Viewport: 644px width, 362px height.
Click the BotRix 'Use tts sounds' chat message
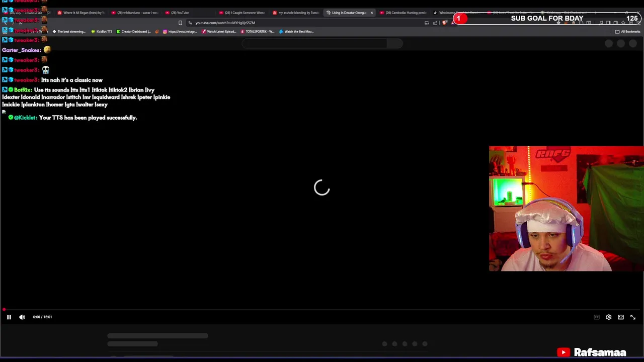pos(86,97)
